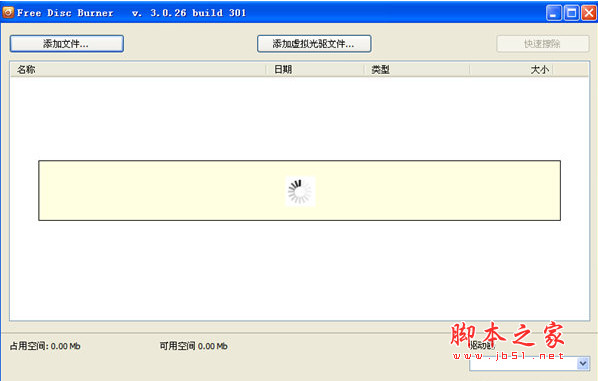Screen dimensions: 598x381
Task: Select the 占用空间: 0.00 Mb status text
Action: [45, 346]
